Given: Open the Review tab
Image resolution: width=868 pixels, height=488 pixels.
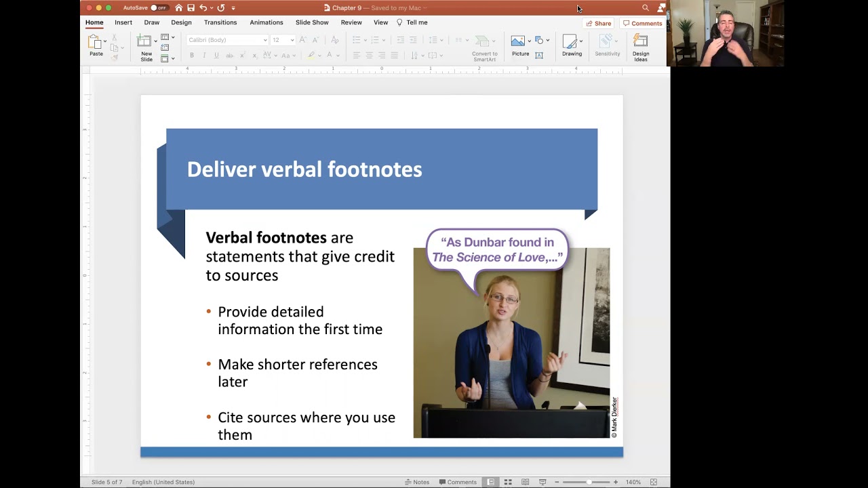Looking at the screenshot, I should [x=351, y=22].
